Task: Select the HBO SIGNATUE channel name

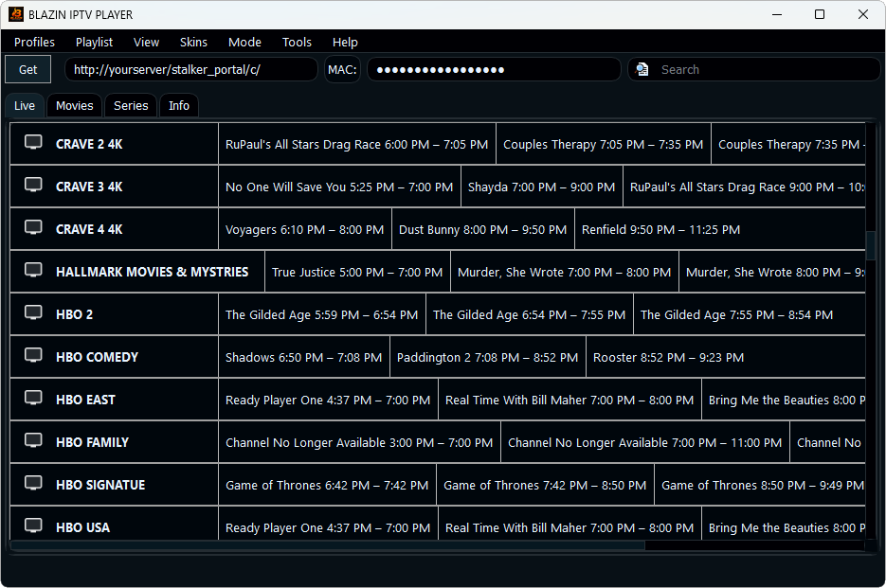Action: click(x=100, y=485)
